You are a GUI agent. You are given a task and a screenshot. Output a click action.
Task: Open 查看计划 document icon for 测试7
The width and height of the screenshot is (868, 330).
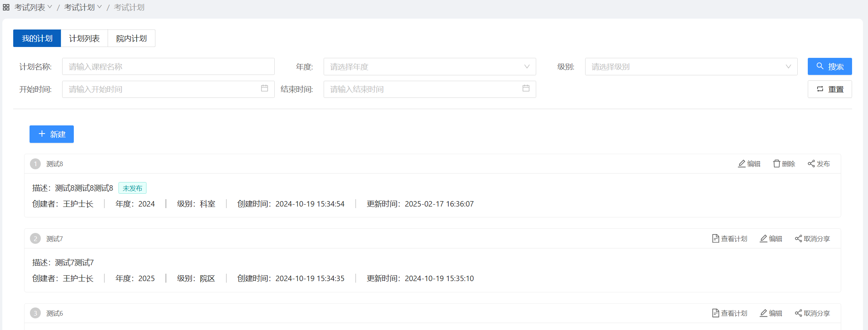pyautogui.click(x=715, y=239)
